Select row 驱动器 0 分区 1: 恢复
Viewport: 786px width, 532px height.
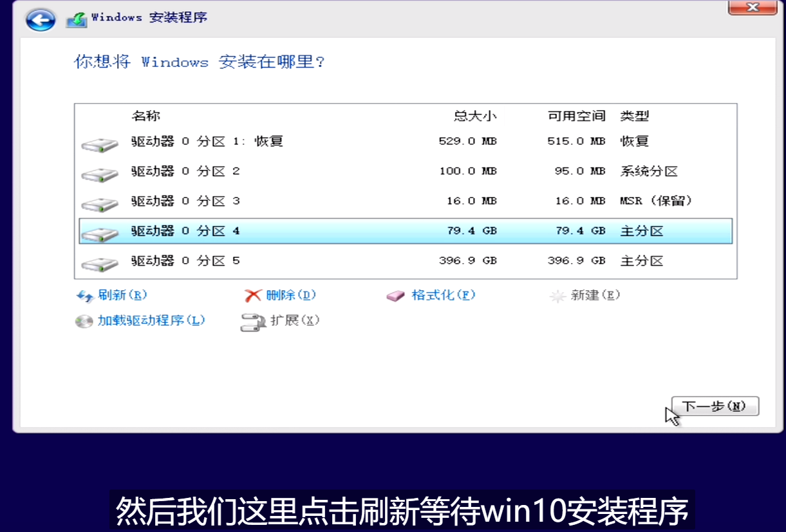pyautogui.click(x=406, y=141)
